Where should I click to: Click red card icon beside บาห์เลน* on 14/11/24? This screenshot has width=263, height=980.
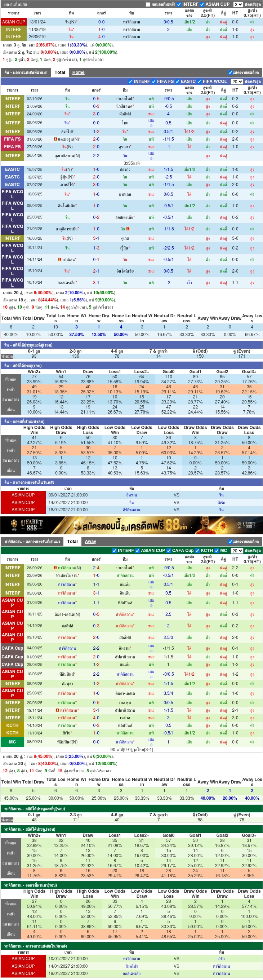tap(60, 260)
